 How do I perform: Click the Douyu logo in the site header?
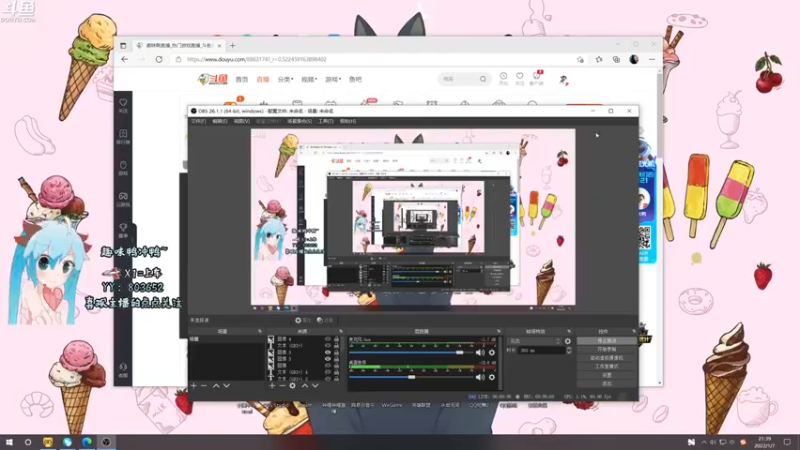pyautogui.click(x=213, y=79)
